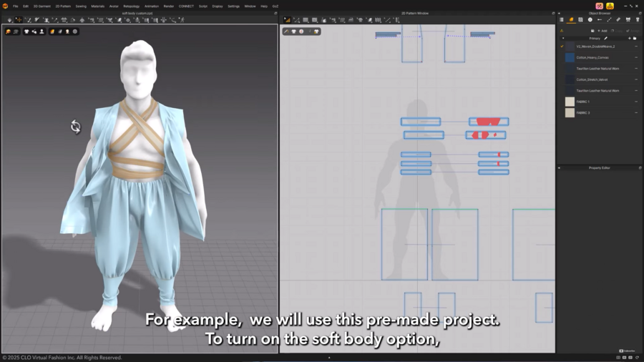Click minus button on FABRIC 3 row
This screenshot has width=644, height=362.
636,113
